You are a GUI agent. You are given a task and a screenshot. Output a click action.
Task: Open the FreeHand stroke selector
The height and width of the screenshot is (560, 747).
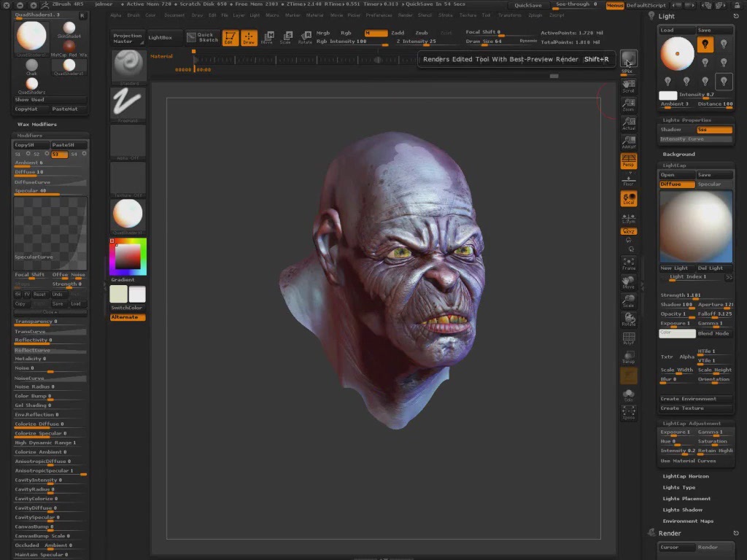tap(128, 104)
